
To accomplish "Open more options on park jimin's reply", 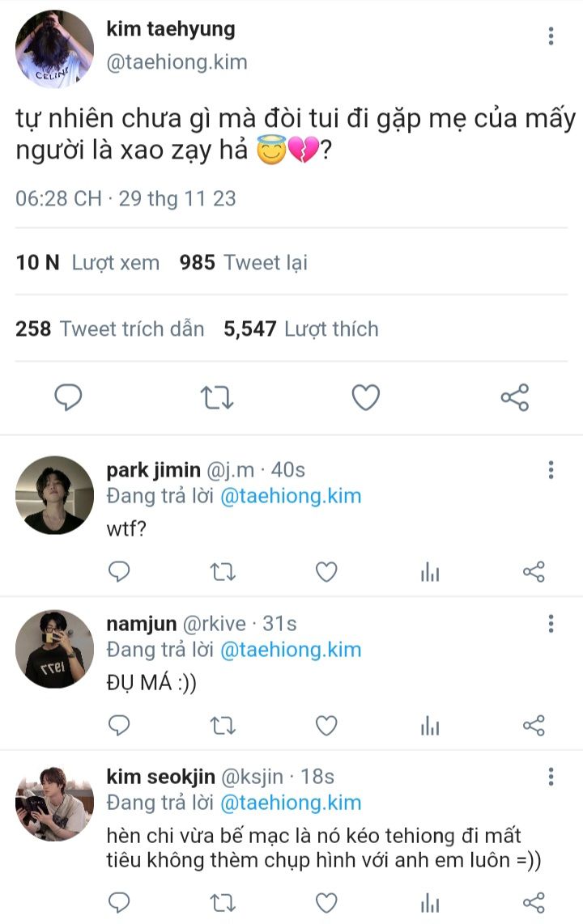I will pyautogui.click(x=551, y=470).
